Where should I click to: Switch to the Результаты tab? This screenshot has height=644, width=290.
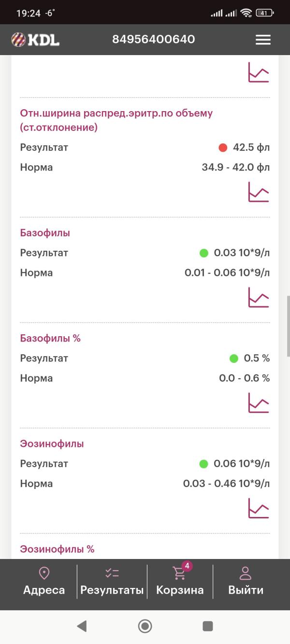tap(112, 581)
